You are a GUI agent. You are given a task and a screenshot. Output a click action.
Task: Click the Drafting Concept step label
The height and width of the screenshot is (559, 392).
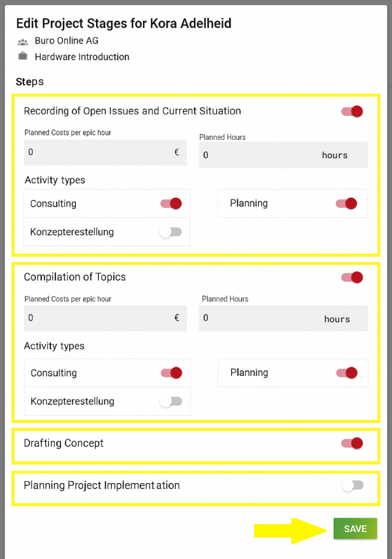(x=64, y=443)
